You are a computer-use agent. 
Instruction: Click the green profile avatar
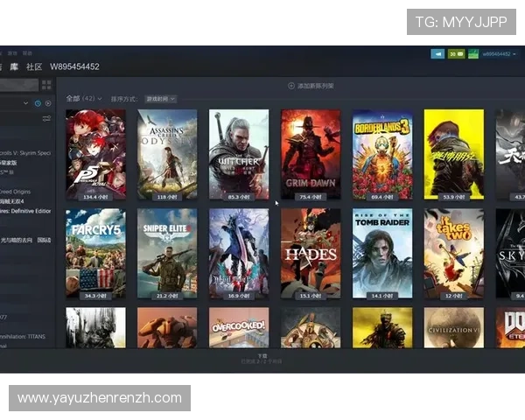point(472,54)
